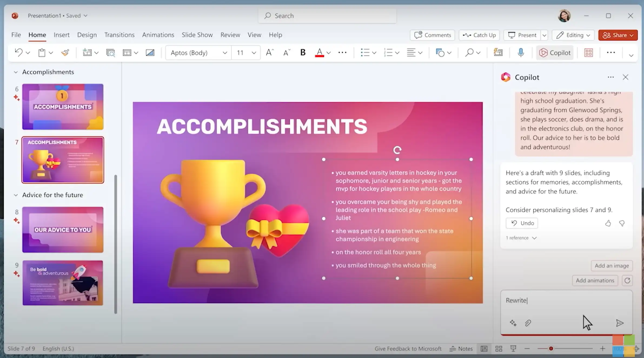The width and height of the screenshot is (644, 358).
Task: Collapse the Accomplishments section
Action: click(16, 72)
